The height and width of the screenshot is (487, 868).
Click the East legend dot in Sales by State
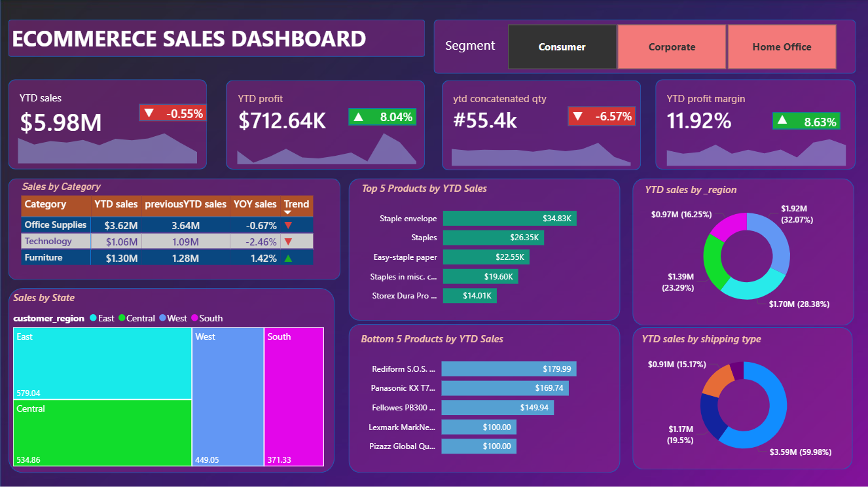(x=92, y=318)
